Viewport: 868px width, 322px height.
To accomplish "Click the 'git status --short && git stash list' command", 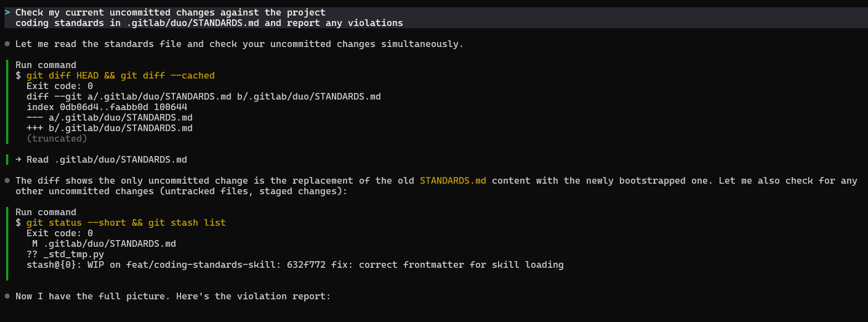I will pos(126,222).
